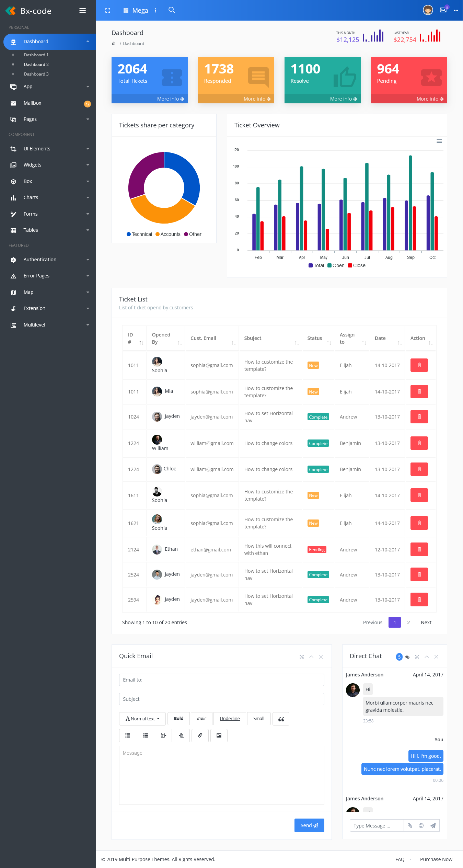The width and height of the screenshot is (463, 868).
Task: Delete ticket 2124 with trash icon
Action: 419,549
